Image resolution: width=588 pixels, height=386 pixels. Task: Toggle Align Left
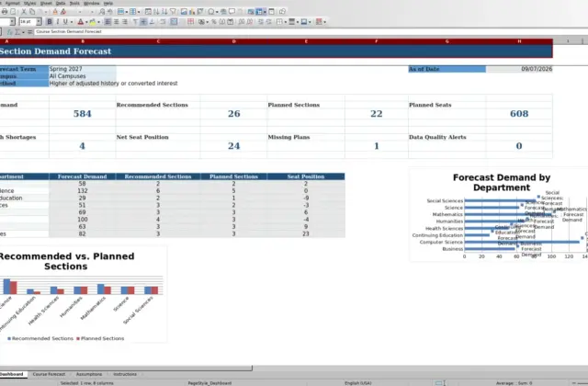pyautogui.click(x=107, y=22)
